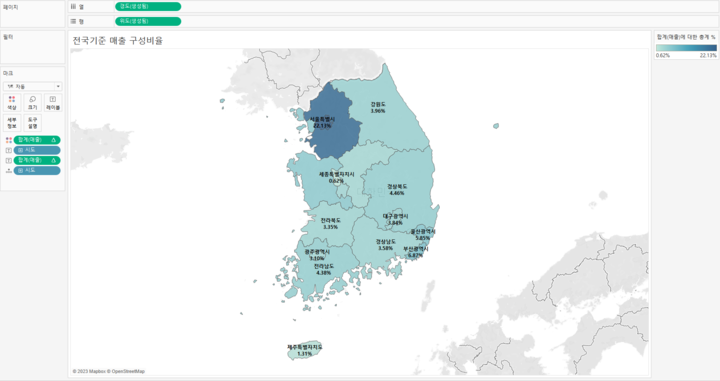Select the 광주광역시 3.10% map label
Screen dimensions: 720x381
317,255
